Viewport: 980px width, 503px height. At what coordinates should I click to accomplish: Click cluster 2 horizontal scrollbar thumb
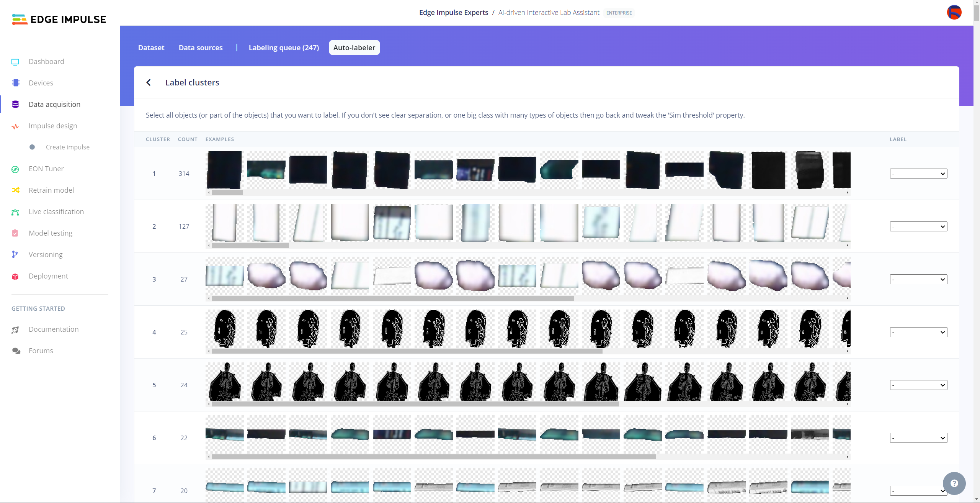[x=250, y=246]
